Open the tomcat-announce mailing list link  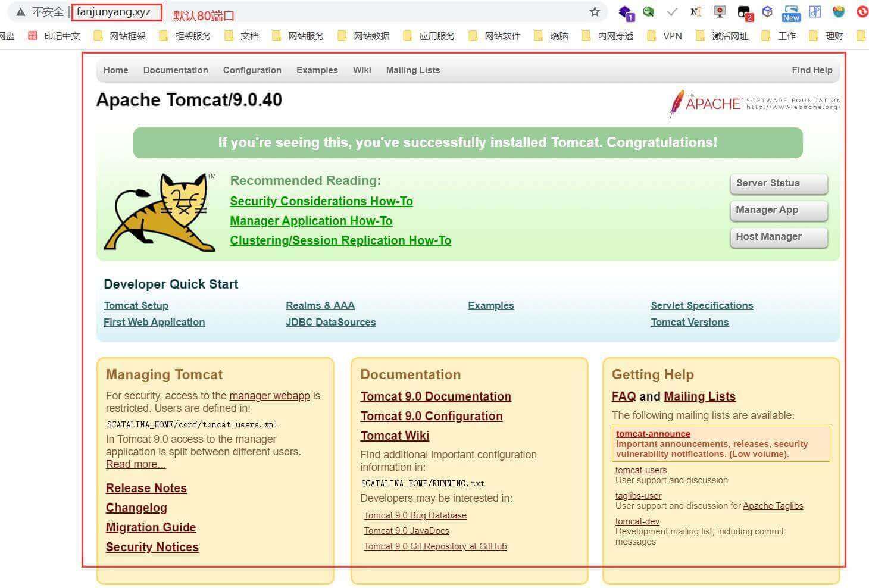[653, 434]
